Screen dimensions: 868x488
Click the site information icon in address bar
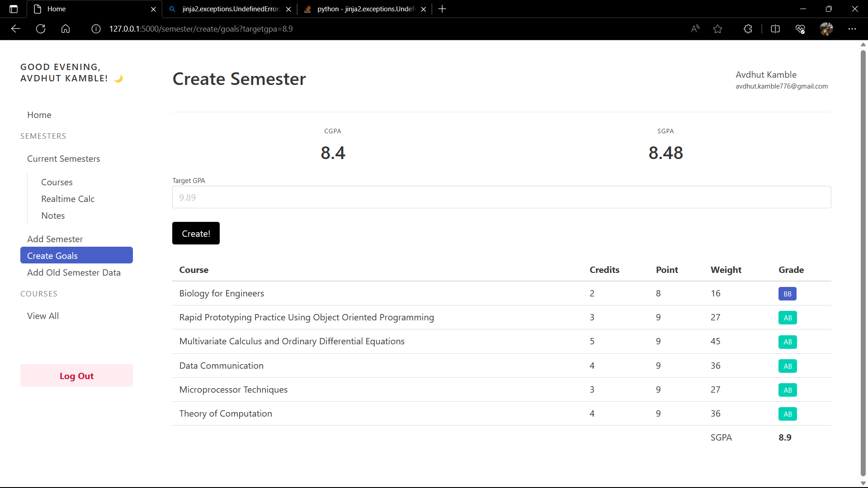tap(95, 28)
